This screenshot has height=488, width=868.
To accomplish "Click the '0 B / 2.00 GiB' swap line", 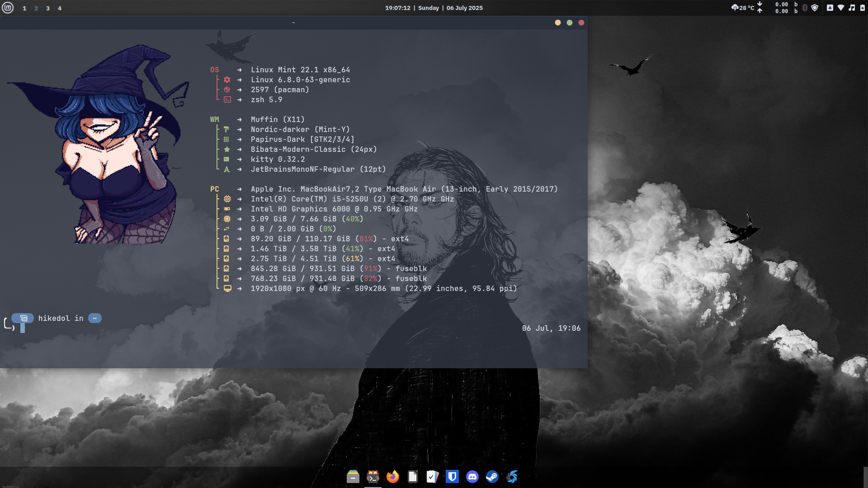I will tap(293, 229).
